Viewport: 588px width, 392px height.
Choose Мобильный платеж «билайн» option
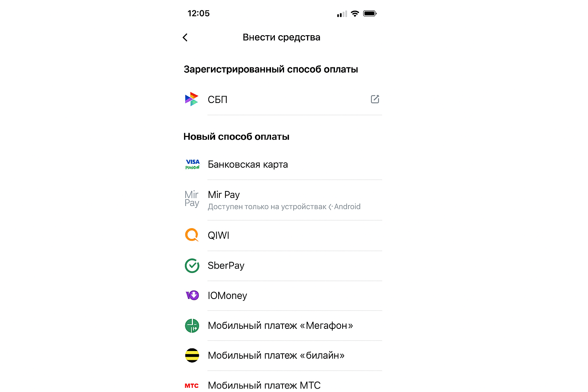tap(276, 356)
